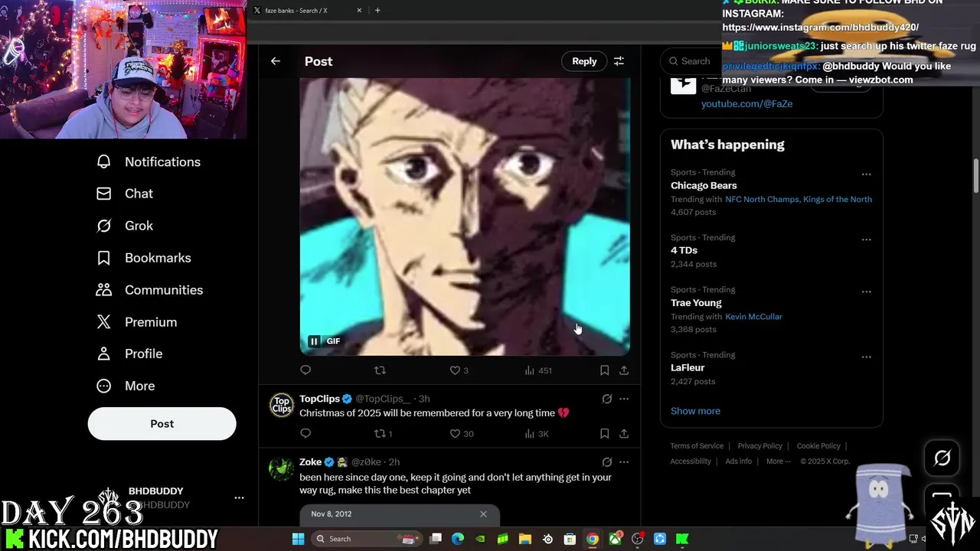Open Notifications in the sidebar
The height and width of the screenshot is (551, 980).
point(149,161)
